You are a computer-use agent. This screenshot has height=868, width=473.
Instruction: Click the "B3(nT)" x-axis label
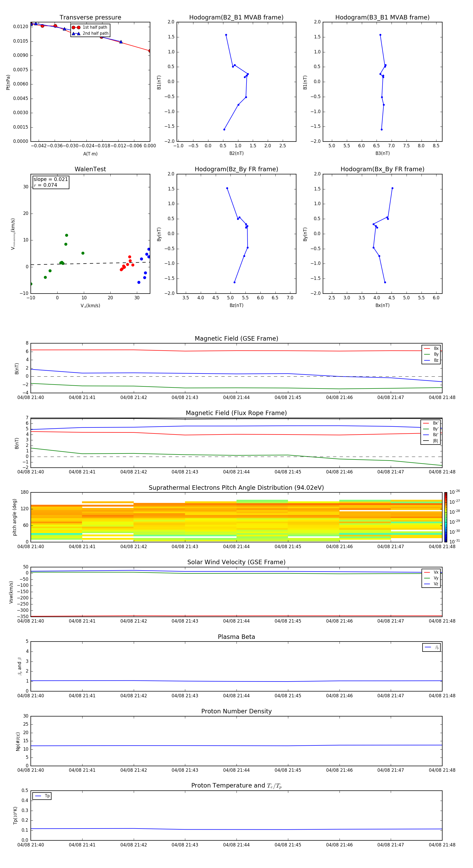382,153
